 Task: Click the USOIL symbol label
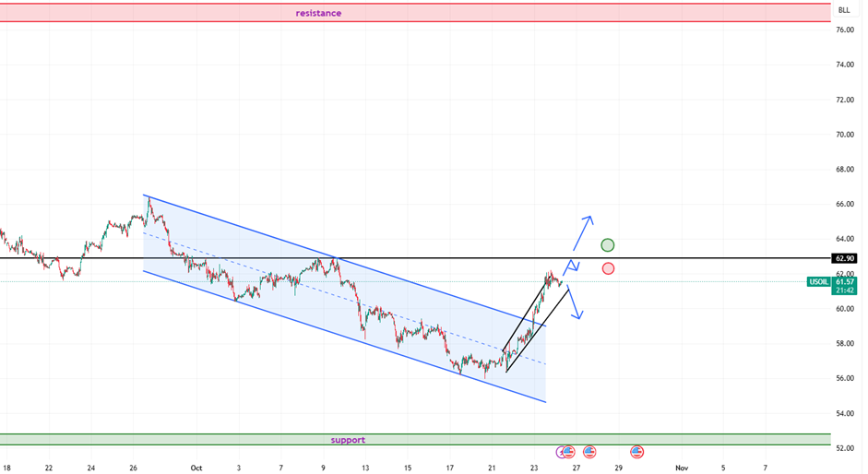pyautogui.click(x=818, y=281)
